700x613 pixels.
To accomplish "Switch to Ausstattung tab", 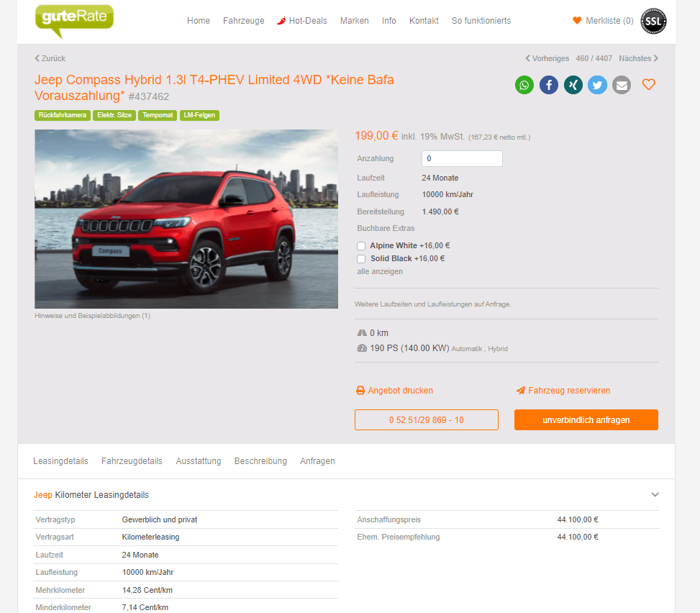I will pyautogui.click(x=199, y=461).
